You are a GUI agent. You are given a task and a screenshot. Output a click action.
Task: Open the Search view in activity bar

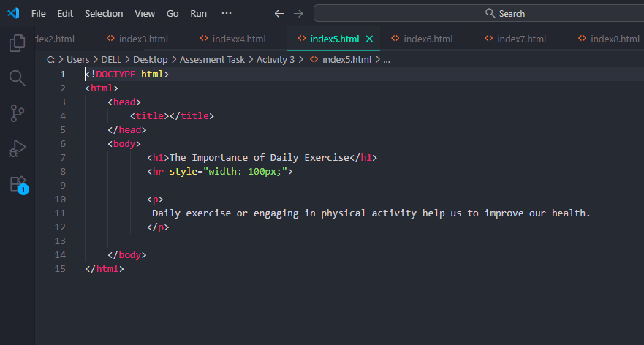tap(17, 78)
